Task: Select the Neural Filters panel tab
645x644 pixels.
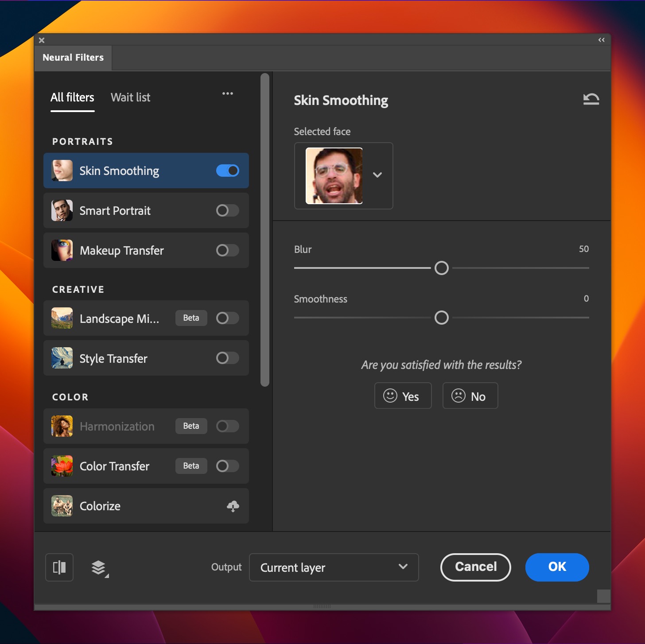Action: pos(73,58)
